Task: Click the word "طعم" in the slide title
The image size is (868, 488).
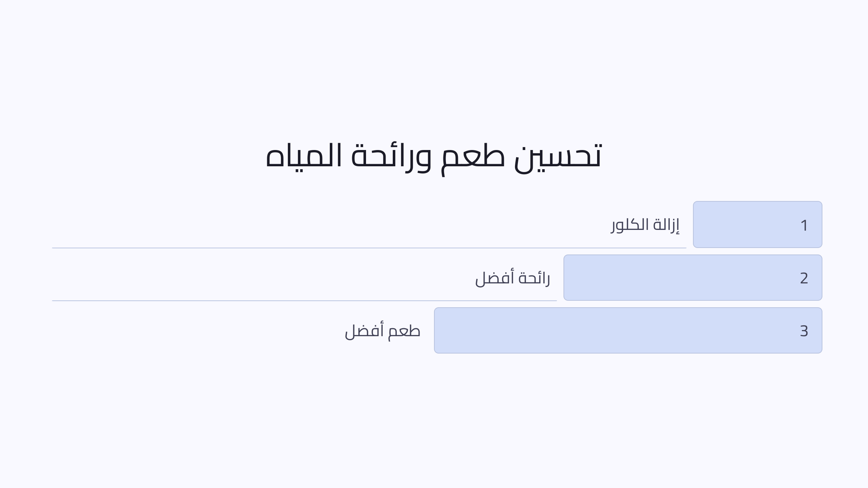Action: [x=473, y=156]
